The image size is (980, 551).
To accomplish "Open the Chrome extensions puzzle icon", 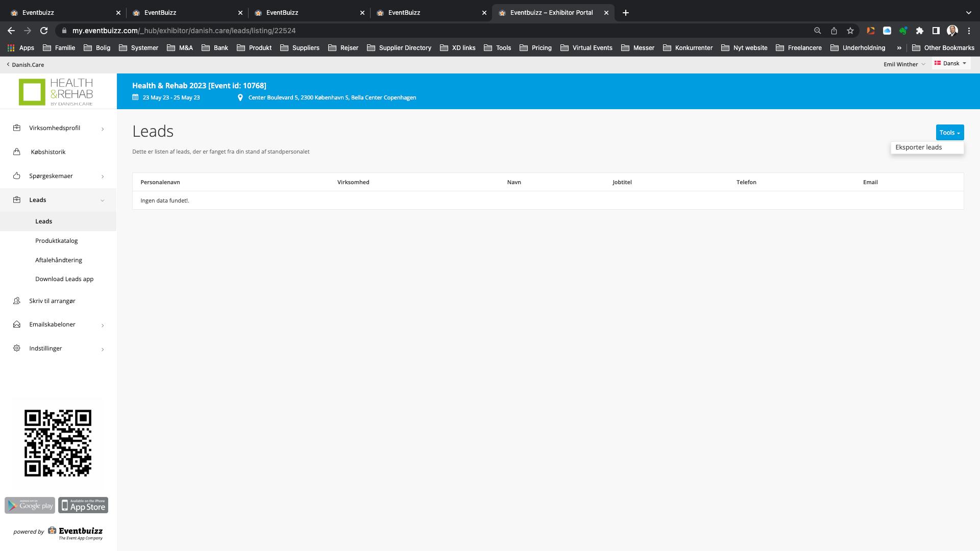I will (x=919, y=31).
